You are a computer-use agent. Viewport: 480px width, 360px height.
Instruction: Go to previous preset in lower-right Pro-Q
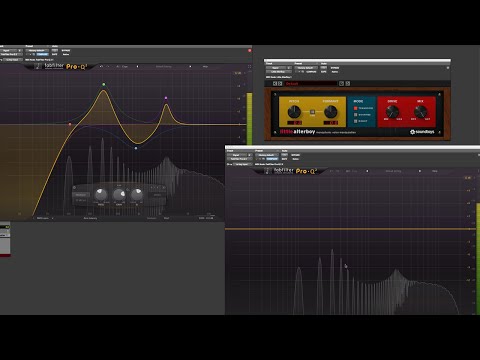coord(367,171)
